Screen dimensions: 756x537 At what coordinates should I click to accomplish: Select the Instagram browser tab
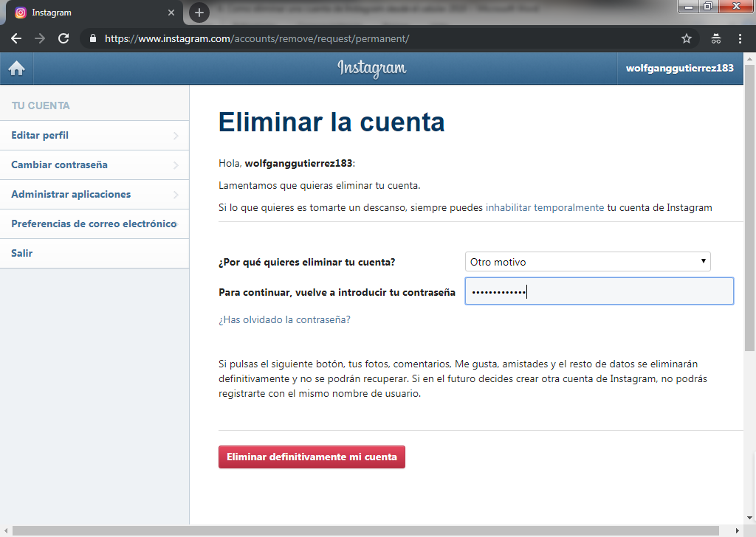coord(94,13)
